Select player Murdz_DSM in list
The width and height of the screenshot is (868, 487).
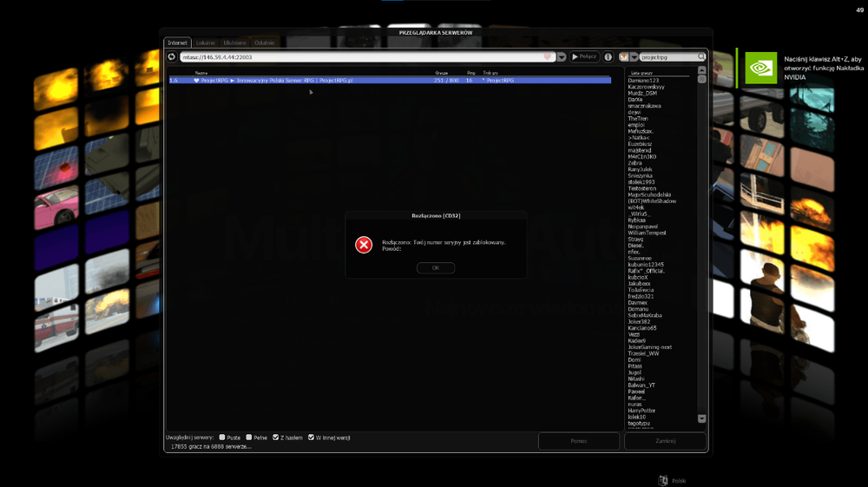642,93
